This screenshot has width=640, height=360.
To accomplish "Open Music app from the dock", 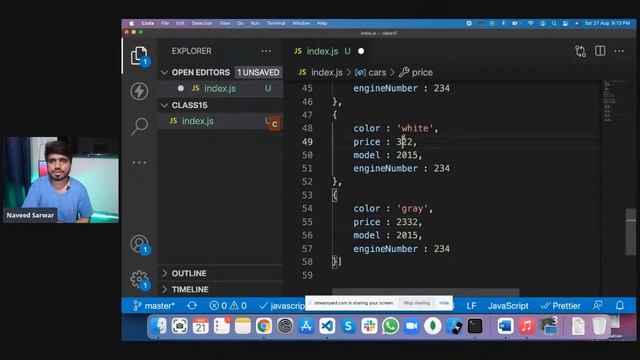I will [527, 326].
